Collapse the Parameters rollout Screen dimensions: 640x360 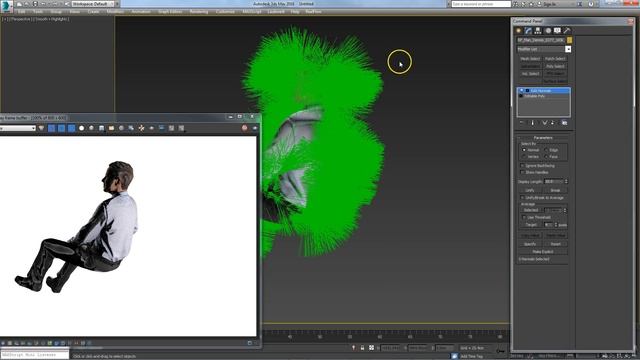(543, 138)
